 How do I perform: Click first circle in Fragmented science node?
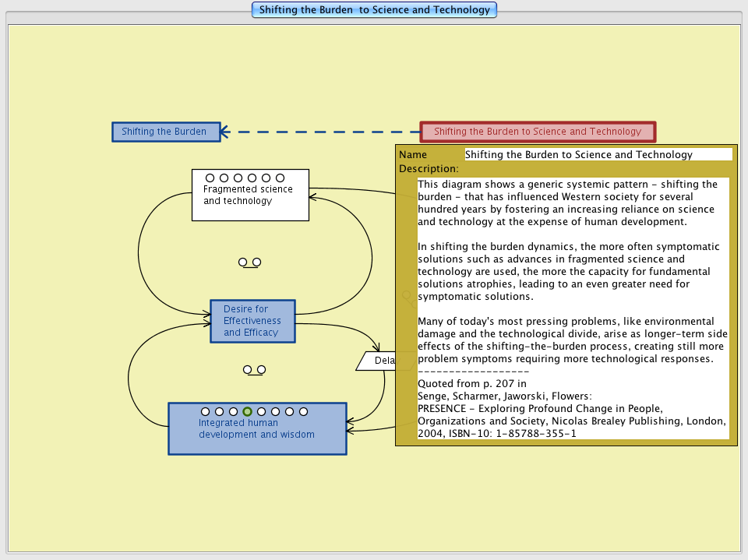[210, 178]
